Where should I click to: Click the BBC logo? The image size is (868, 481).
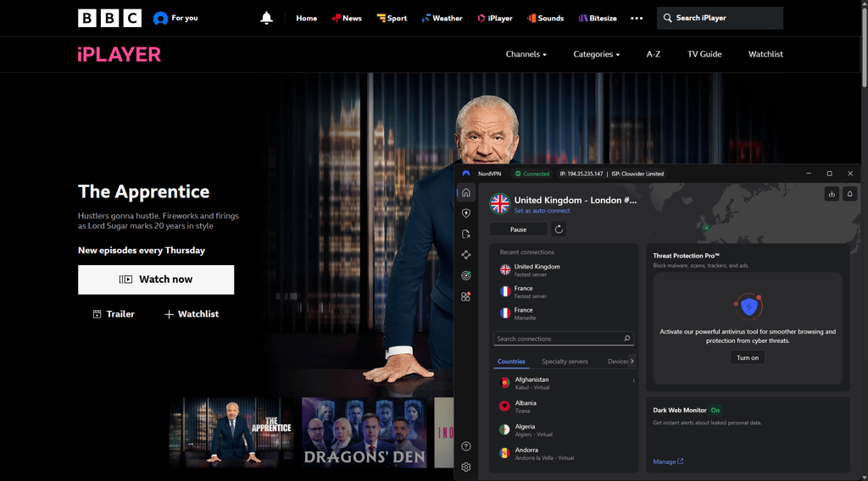[x=109, y=19]
